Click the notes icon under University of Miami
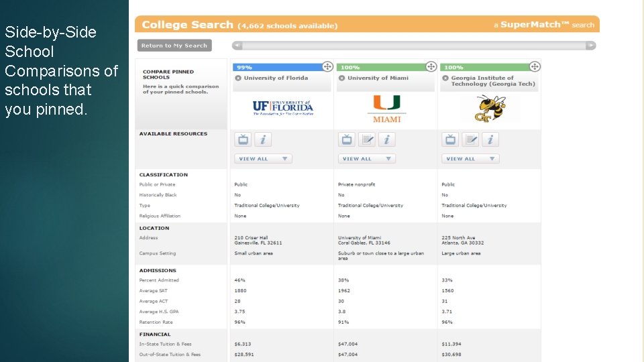Viewport: 644px width, 362px height. tap(366, 139)
